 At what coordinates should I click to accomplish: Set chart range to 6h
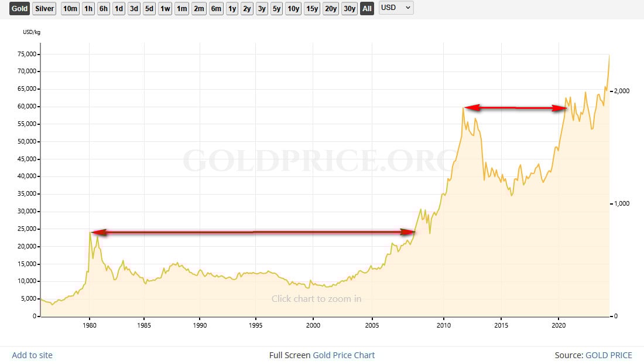coord(104,9)
